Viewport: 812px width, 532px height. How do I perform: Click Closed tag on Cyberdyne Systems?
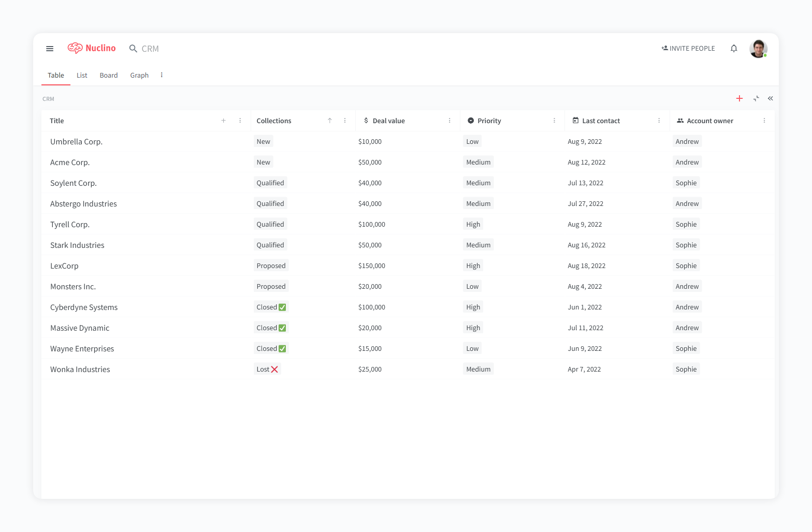(x=271, y=307)
